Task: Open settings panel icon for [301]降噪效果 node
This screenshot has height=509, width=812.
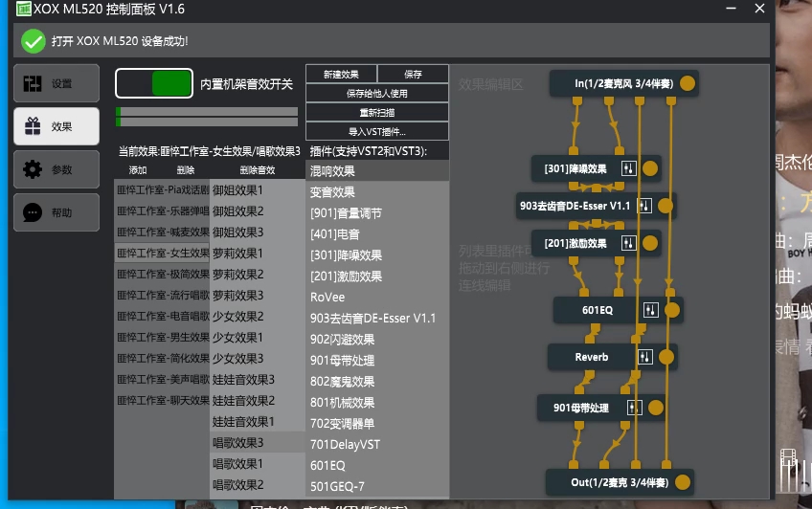Action: pos(628,168)
